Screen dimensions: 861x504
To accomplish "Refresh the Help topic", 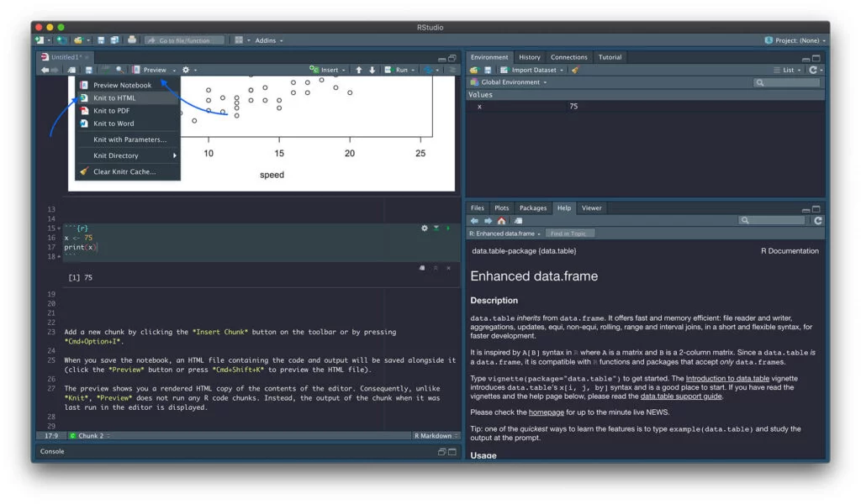I will 818,220.
